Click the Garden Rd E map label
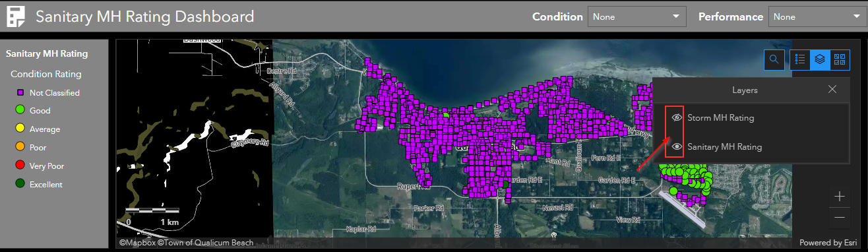Viewport: 868px width, 252px height. 617,180
